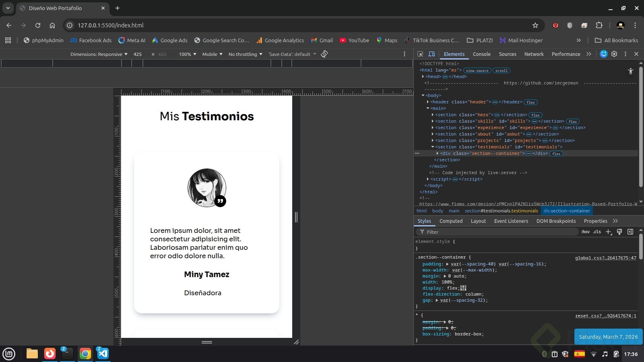Open the Computed styles tab
This screenshot has height=362, width=644.
[451, 221]
